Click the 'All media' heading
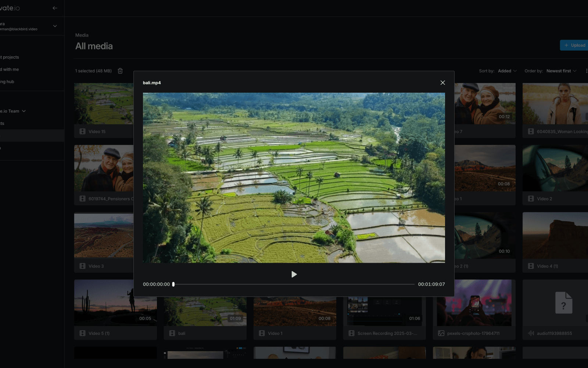 coord(94,46)
